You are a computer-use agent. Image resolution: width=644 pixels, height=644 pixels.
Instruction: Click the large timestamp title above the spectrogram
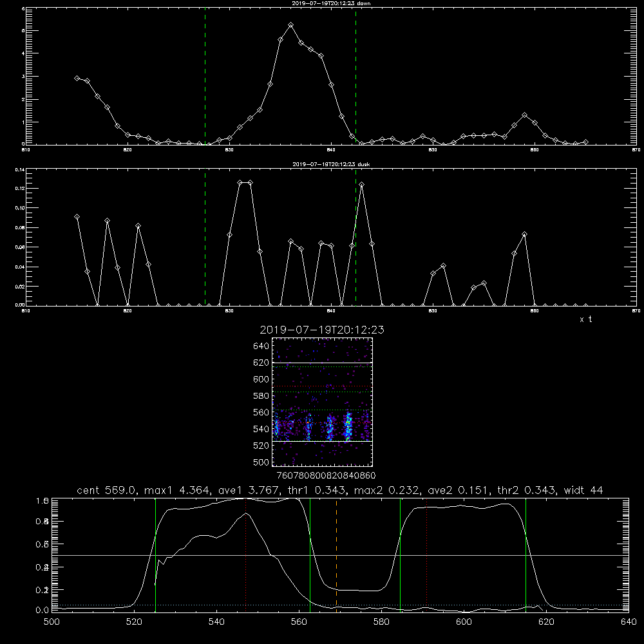click(322, 330)
